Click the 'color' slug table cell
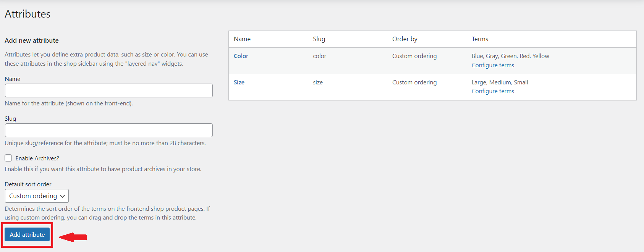 click(x=320, y=56)
